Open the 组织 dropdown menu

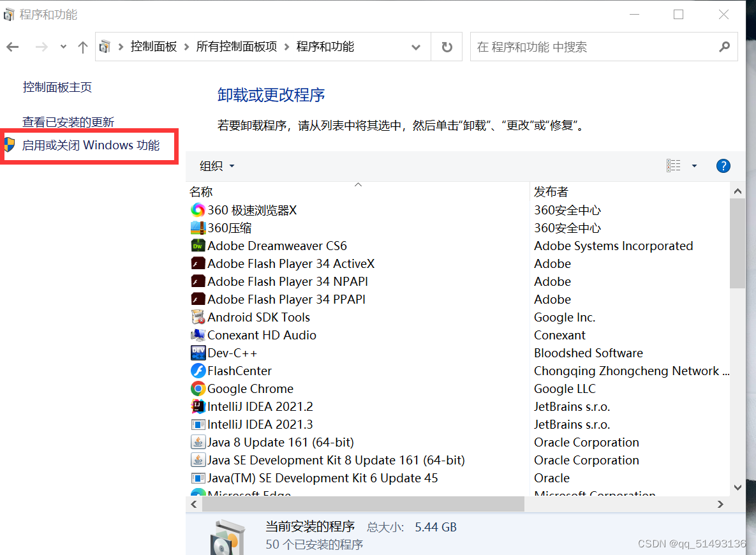[x=217, y=166]
